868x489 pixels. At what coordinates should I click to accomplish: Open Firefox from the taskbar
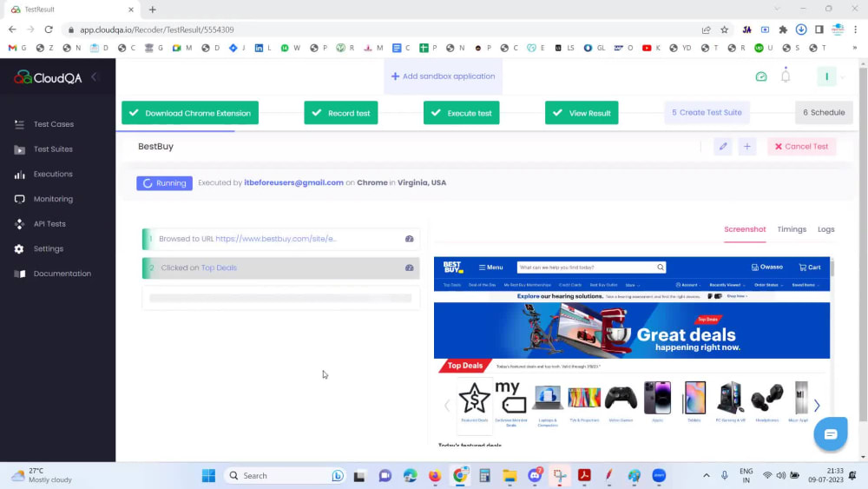point(435,476)
